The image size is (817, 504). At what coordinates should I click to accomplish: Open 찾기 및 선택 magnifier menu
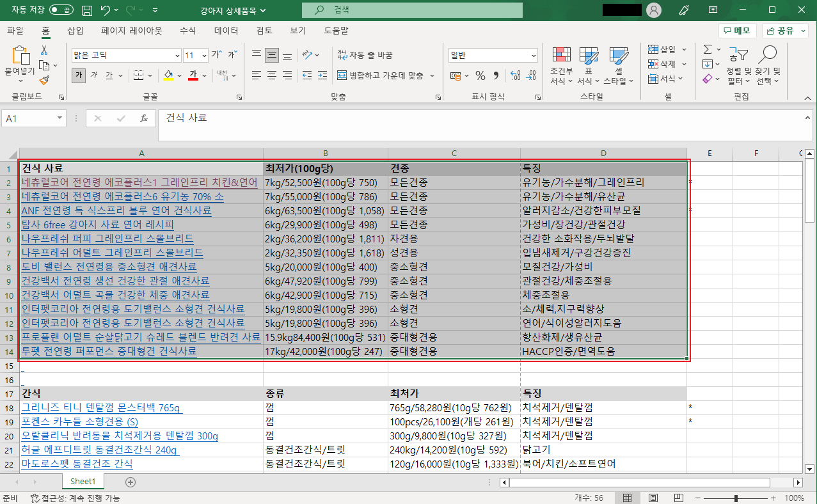(x=768, y=65)
